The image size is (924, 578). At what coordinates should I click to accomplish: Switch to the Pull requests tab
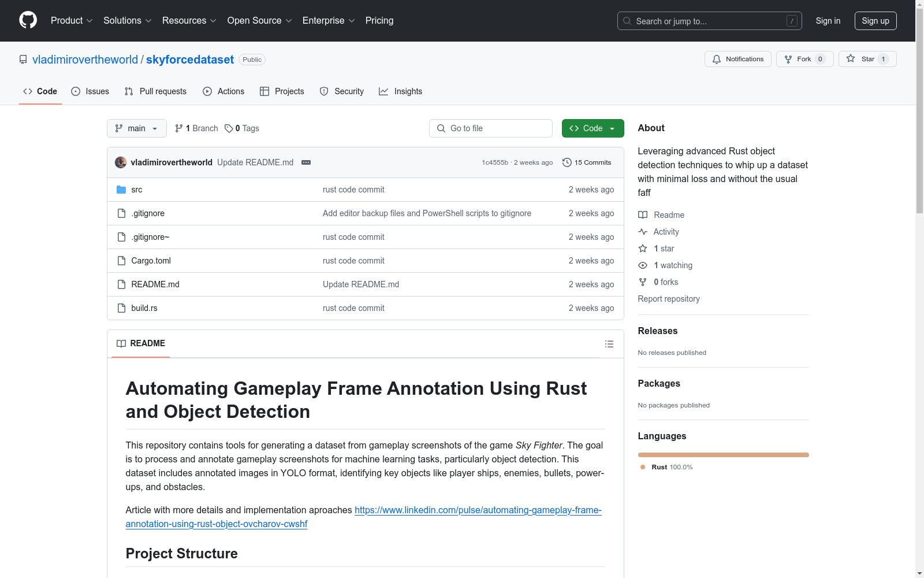tap(155, 91)
